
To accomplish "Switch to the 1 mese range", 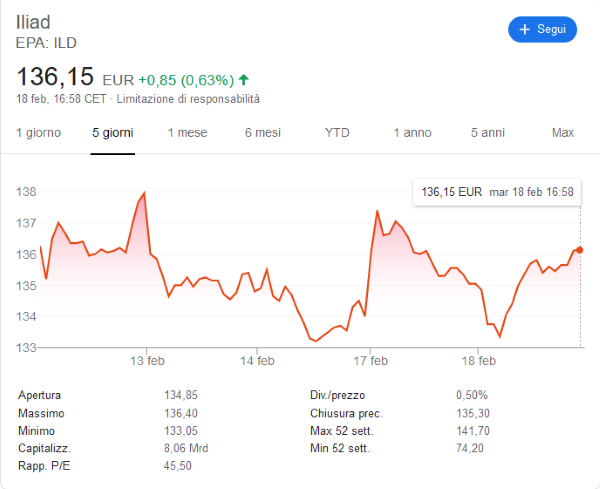I will 187,132.
